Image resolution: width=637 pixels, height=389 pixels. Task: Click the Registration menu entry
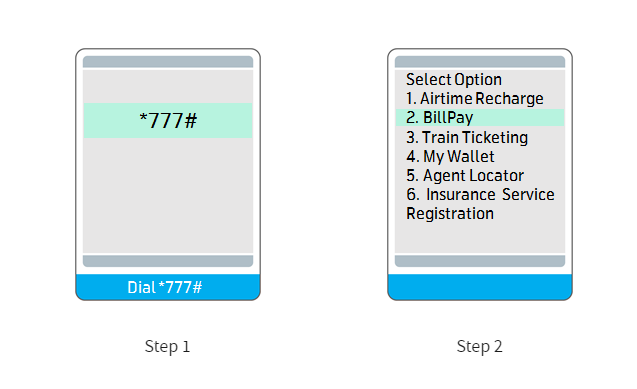tap(450, 214)
